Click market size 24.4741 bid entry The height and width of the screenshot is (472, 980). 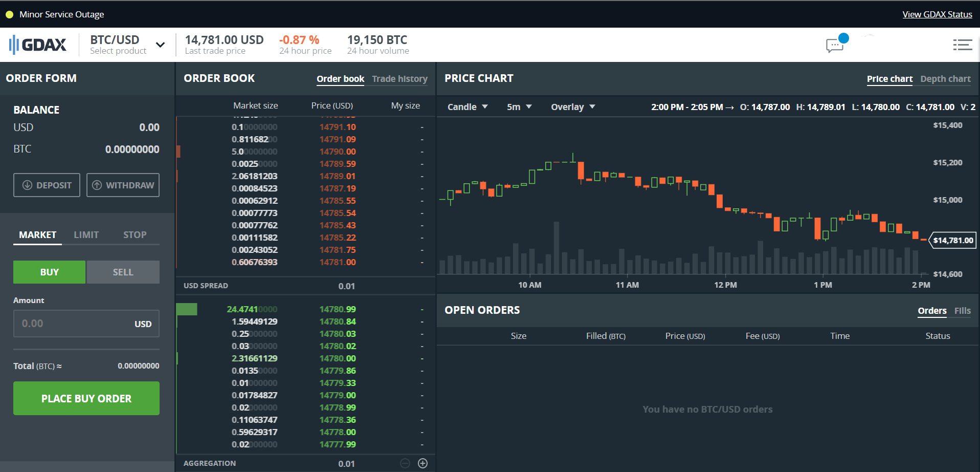252,309
